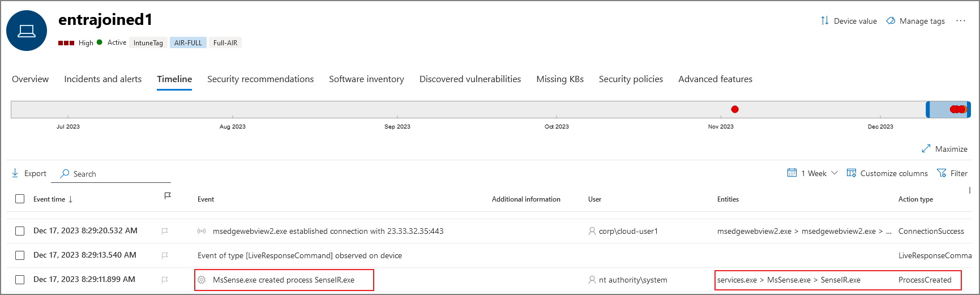Open Software inventory tab
Image resolution: width=980 pixels, height=295 pixels.
pos(366,79)
